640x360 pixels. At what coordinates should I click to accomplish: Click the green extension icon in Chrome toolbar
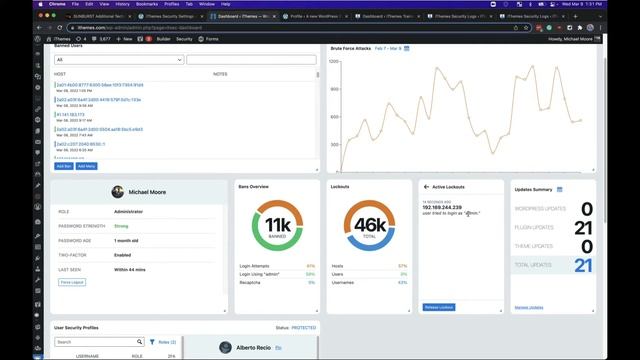(549, 28)
